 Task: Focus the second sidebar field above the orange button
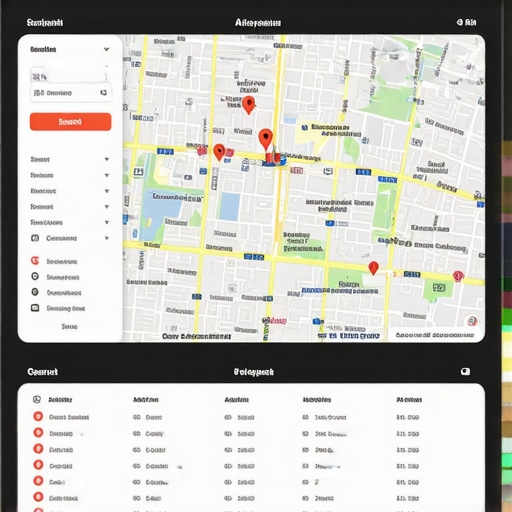(71, 93)
